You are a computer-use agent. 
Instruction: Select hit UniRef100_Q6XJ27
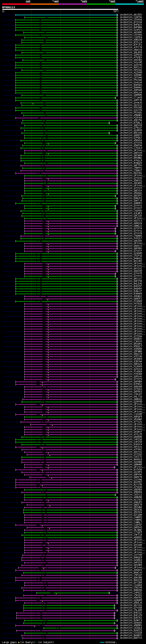tap(131, 278)
